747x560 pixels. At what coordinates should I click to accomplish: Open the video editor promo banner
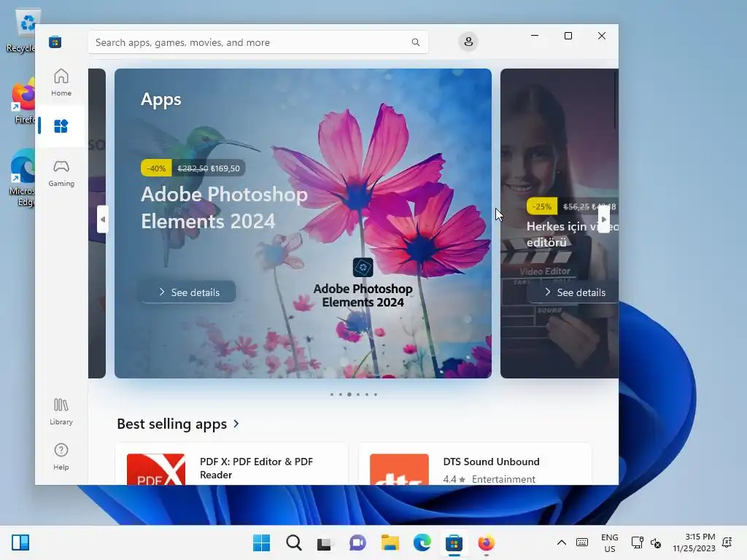(560, 223)
